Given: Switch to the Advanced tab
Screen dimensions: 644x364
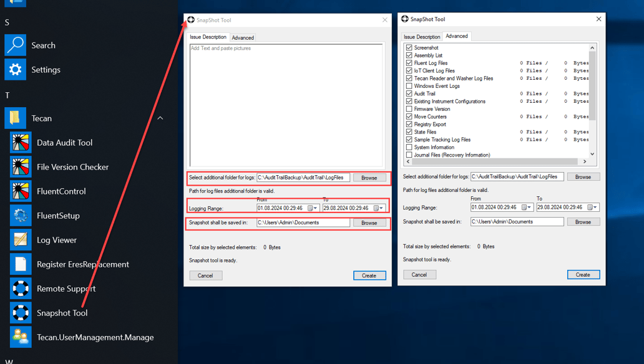Looking at the screenshot, I should [x=243, y=37].
